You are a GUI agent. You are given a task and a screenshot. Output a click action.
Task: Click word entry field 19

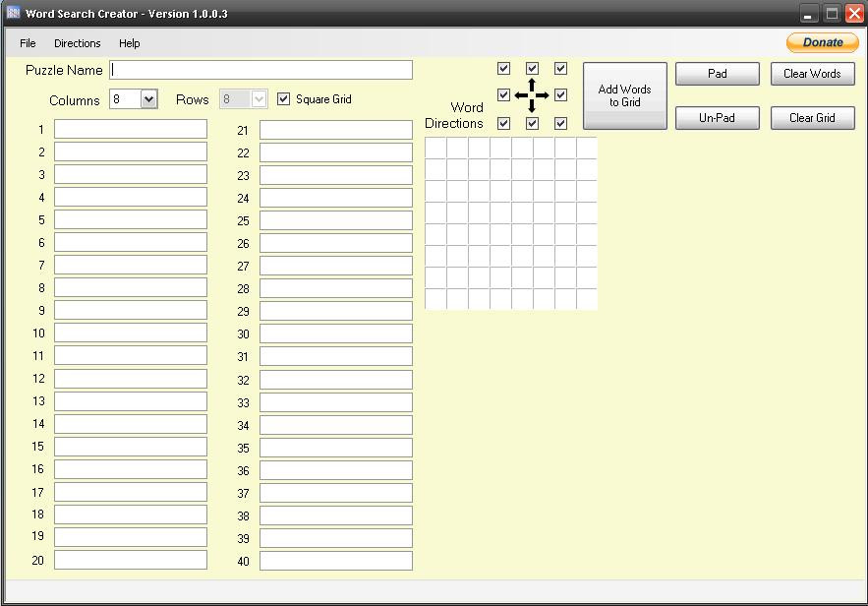[x=131, y=537]
